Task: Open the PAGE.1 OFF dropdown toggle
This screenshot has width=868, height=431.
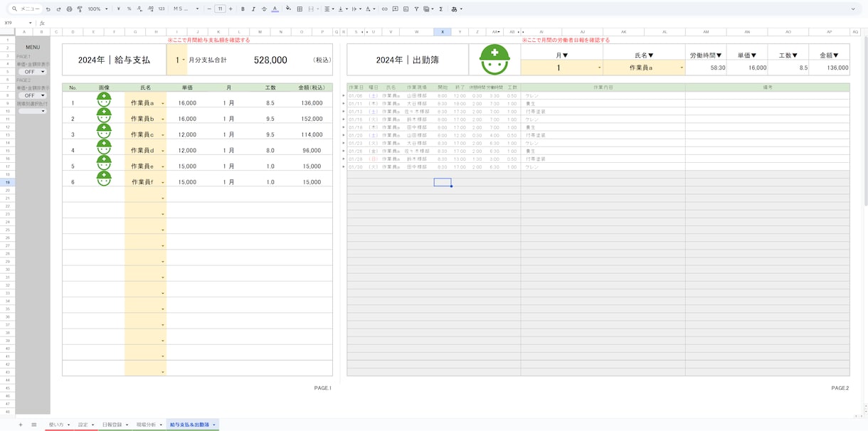Action: click(x=33, y=72)
